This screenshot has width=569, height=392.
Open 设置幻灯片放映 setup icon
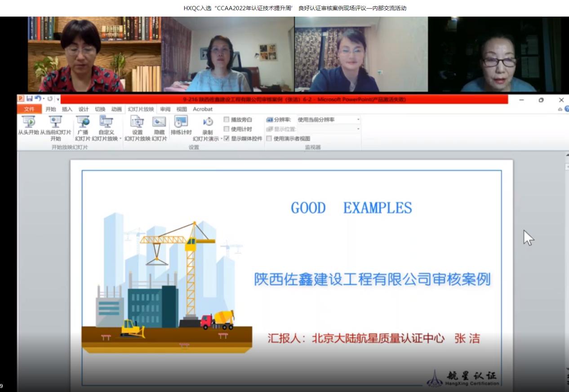pos(137,122)
